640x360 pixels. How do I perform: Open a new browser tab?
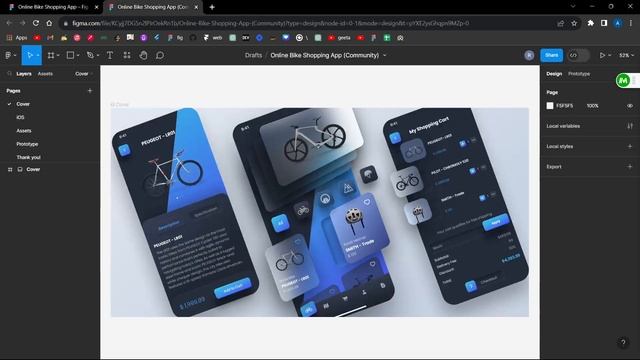point(212,7)
